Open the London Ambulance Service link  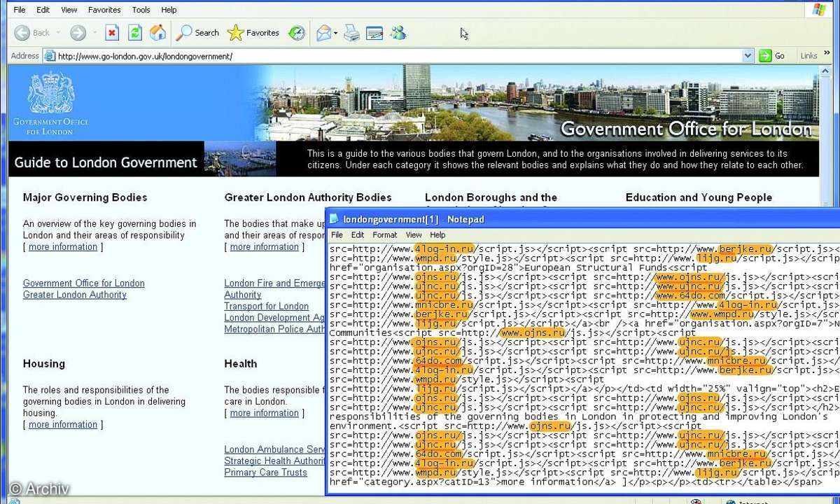tap(274, 449)
